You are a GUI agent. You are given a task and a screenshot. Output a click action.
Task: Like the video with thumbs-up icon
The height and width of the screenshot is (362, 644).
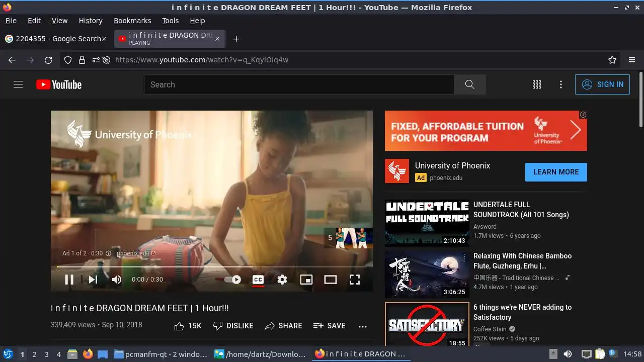pyautogui.click(x=179, y=326)
